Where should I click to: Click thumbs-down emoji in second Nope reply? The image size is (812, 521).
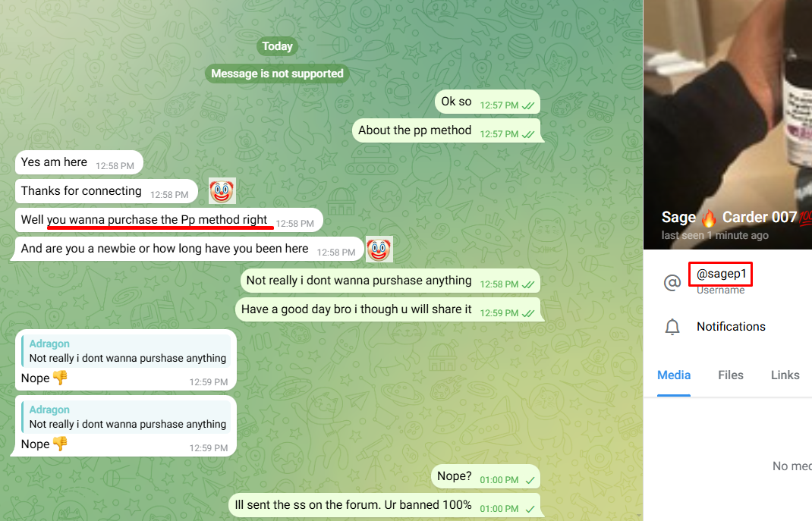click(x=60, y=444)
